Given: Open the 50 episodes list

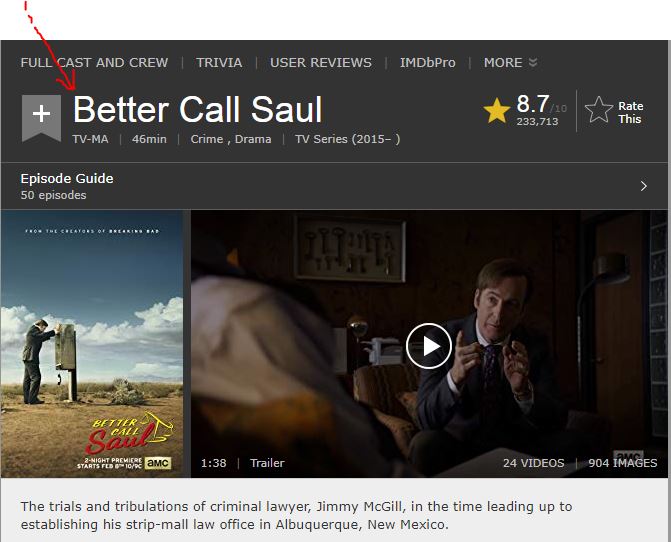Looking at the screenshot, I should (x=53, y=195).
